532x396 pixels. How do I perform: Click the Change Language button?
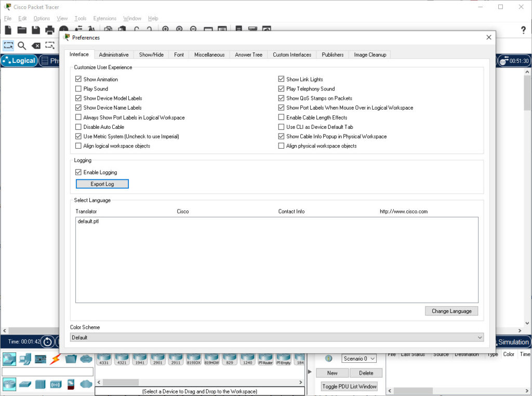[451, 311]
